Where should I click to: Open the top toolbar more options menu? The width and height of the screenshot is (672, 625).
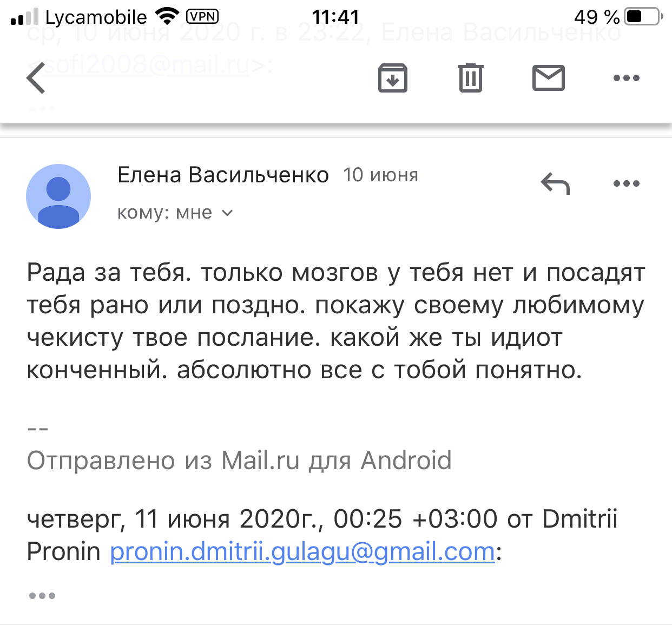click(626, 78)
